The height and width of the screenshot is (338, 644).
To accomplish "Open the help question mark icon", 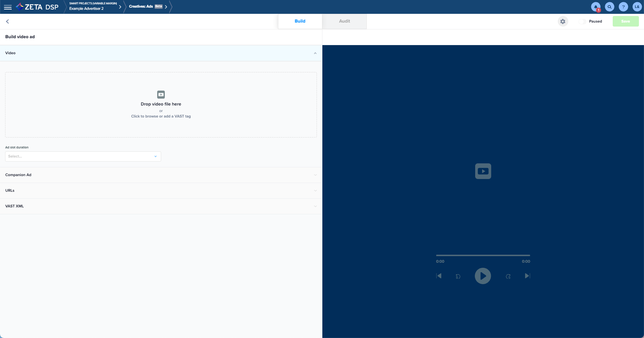I will pyautogui.click(x=623, y=7).
